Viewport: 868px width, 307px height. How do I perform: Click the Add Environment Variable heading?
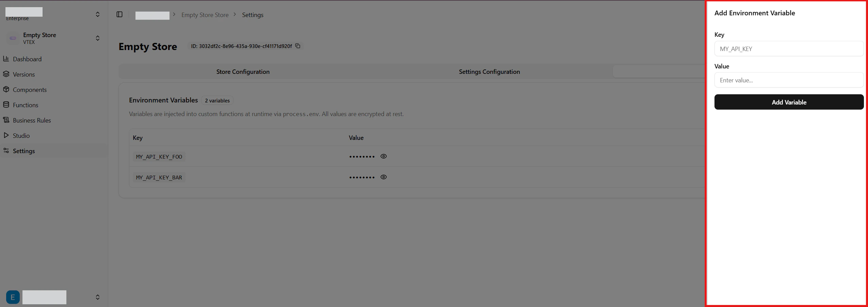(x=755, y=13)
